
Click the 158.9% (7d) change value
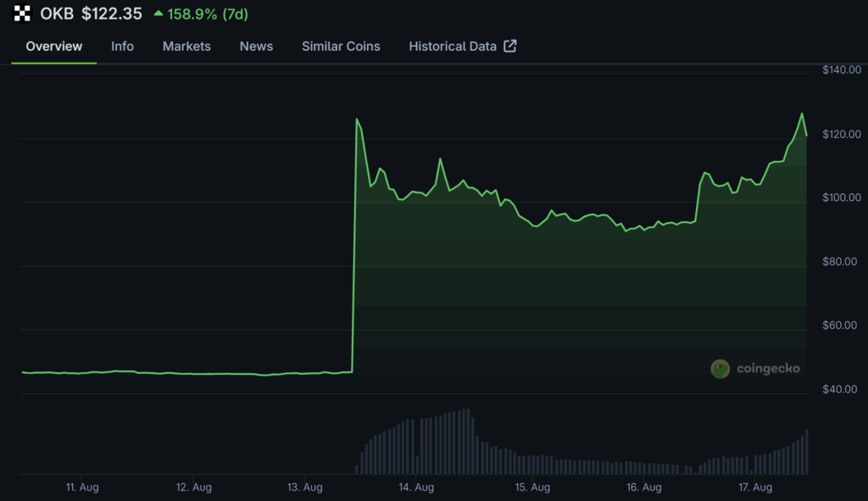click(208, 14)
